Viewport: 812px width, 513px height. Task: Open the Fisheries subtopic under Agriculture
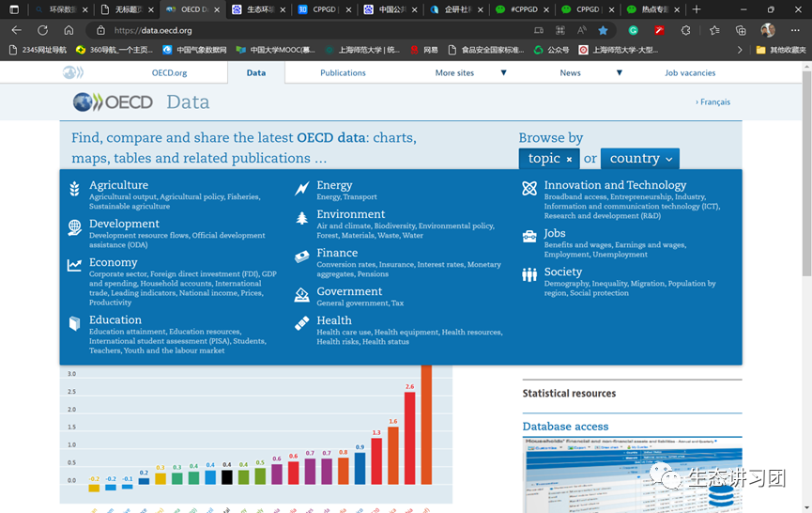(x=243, y=197)
